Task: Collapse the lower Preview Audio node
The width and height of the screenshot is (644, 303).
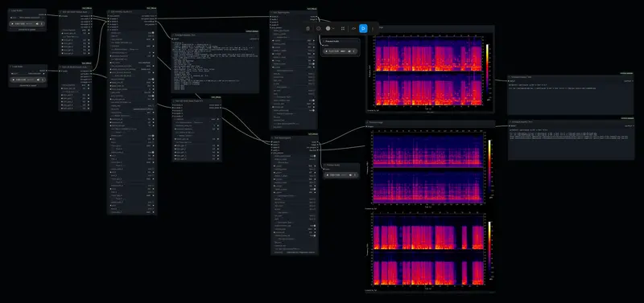Action: (x=324, y=165)
